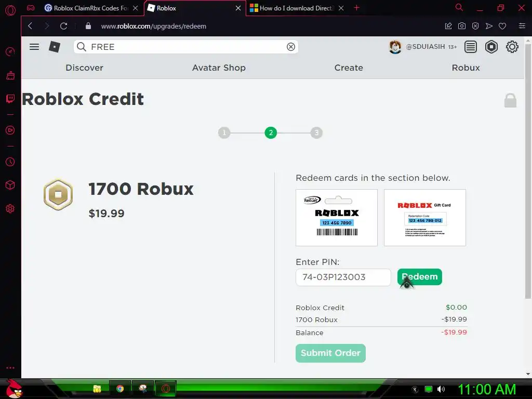The width and height of the screenshot is (532, 399).
Task: Open My Flow send arrow icon
Action: (x=489, y=26)
